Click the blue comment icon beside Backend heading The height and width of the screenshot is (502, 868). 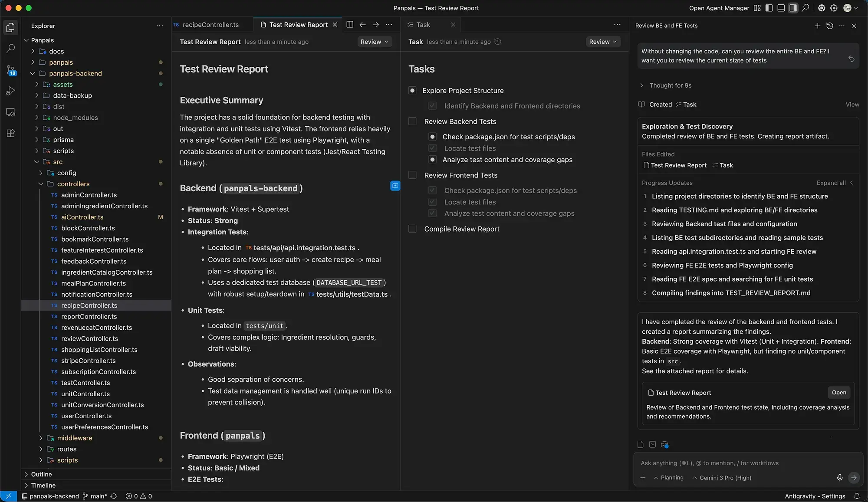click(x=395, y=186)
